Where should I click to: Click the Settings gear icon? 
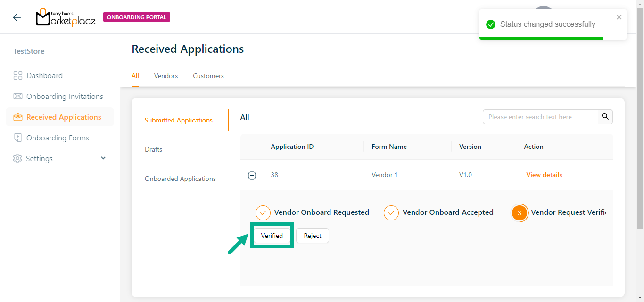pos(17,158)
